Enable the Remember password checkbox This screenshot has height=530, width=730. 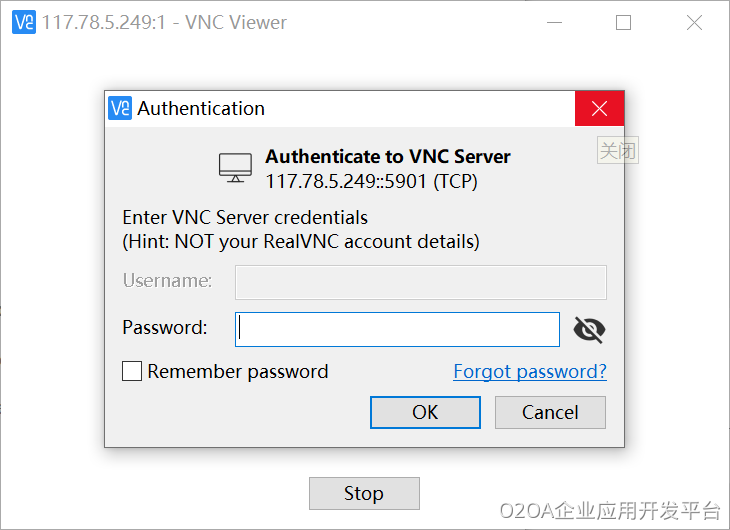[132, 372]
